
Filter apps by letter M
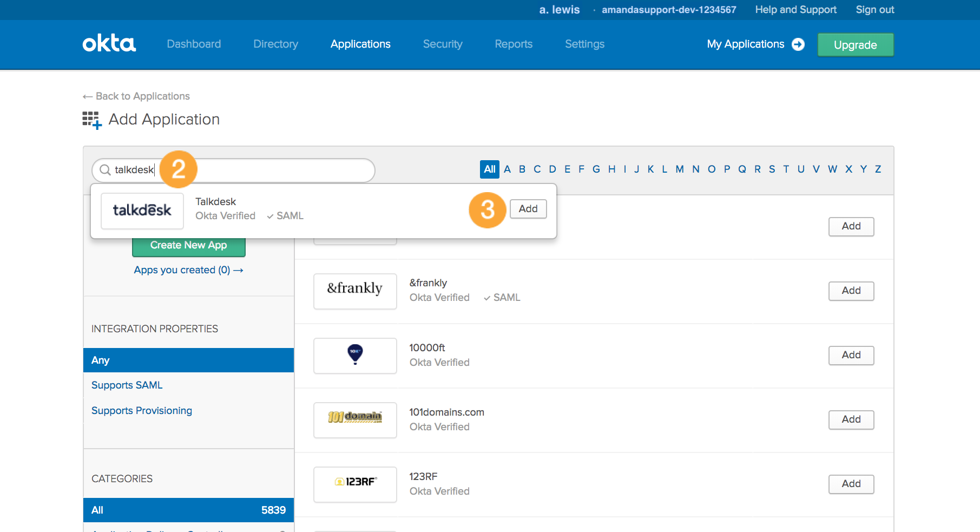click(x=680, y=169)
